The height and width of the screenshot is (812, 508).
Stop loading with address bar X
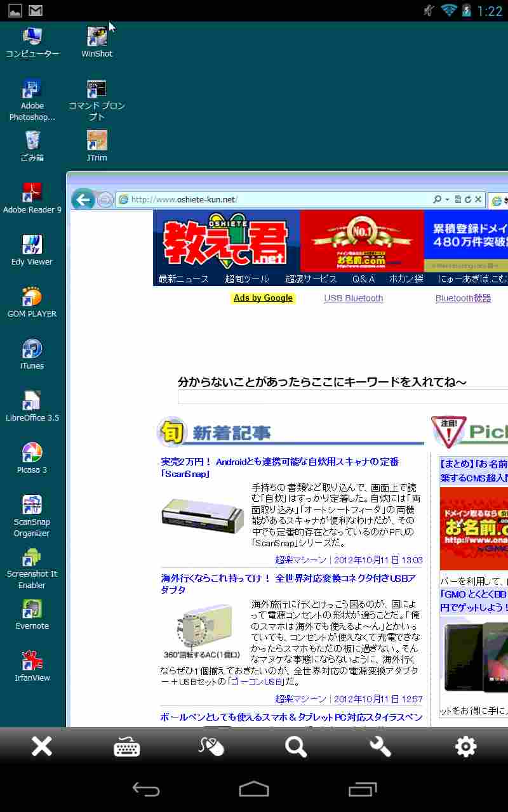[479, 199]
